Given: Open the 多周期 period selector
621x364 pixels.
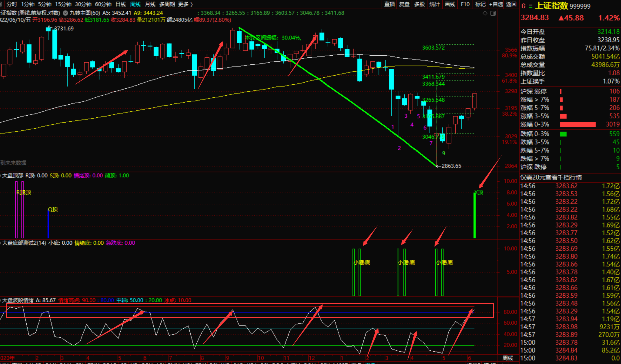Looking at the screenshot, I should click(x=167, y=4).
